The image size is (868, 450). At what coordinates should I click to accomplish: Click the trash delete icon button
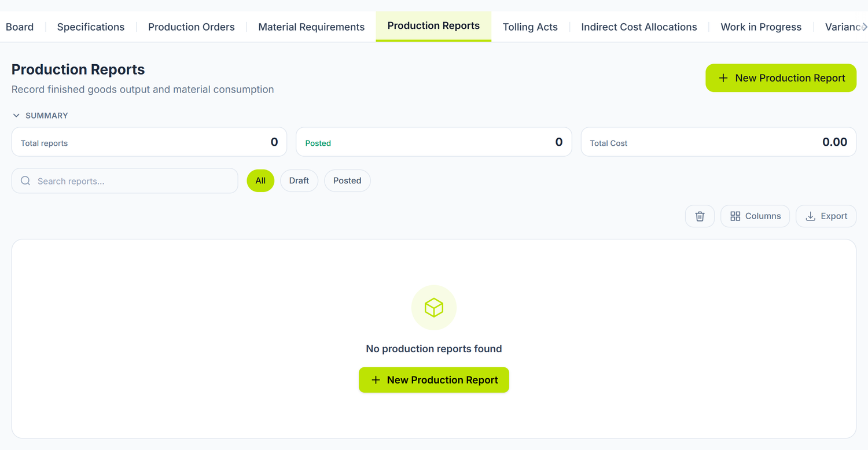coord(700,216)
